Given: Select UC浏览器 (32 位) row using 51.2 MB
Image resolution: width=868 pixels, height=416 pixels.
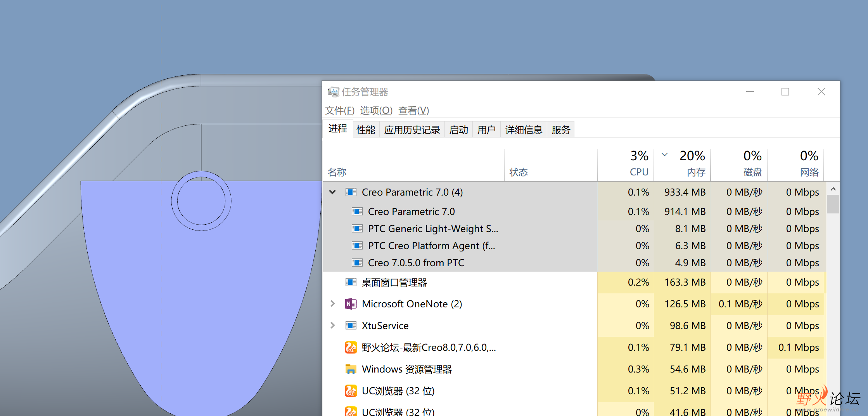Looking at the screenshot, I should coord(575,391).
